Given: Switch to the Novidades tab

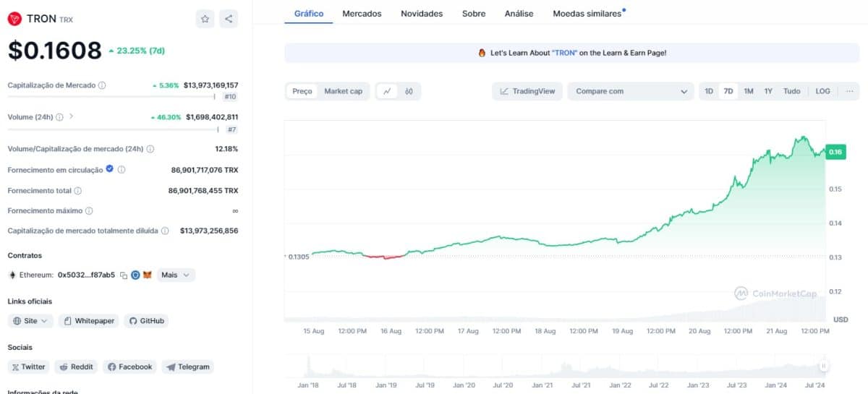Looking at the screenshot, I should click(x=422, y=14).
